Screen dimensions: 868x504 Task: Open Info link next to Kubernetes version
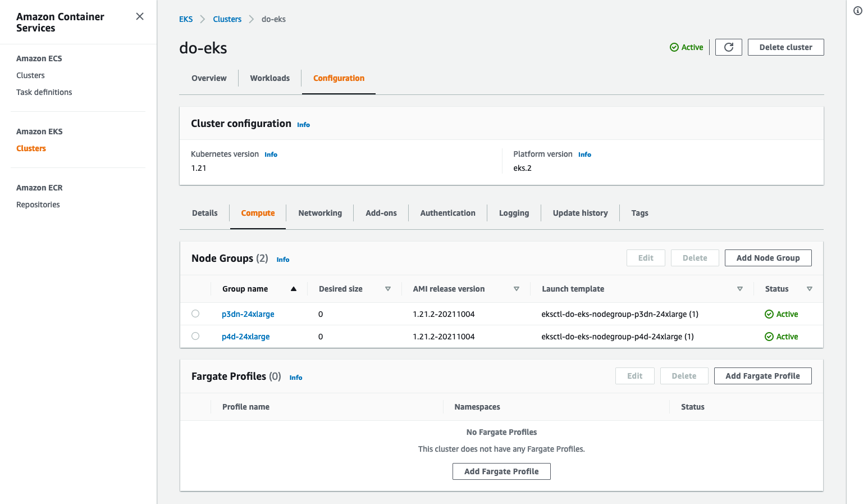pyautogui.click(x=271, y=155)
